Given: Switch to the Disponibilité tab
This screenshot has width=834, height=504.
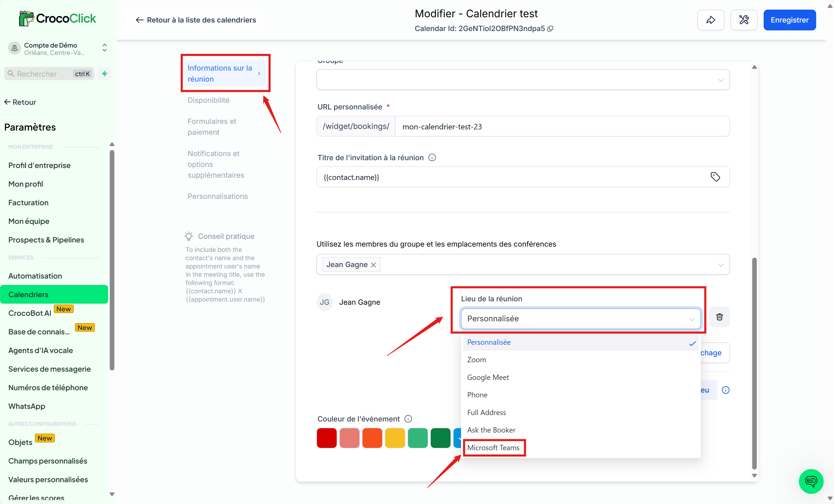Looking at the screenshot, I should [x=209, y=100].
